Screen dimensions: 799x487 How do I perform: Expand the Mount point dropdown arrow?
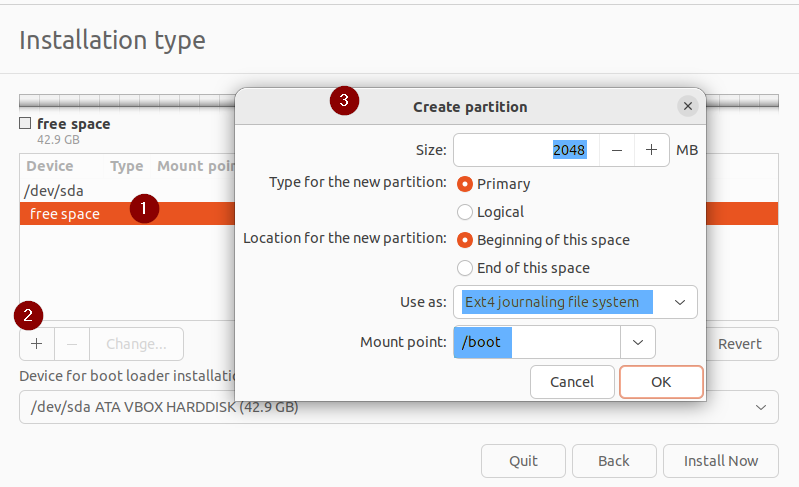(637, 342)
